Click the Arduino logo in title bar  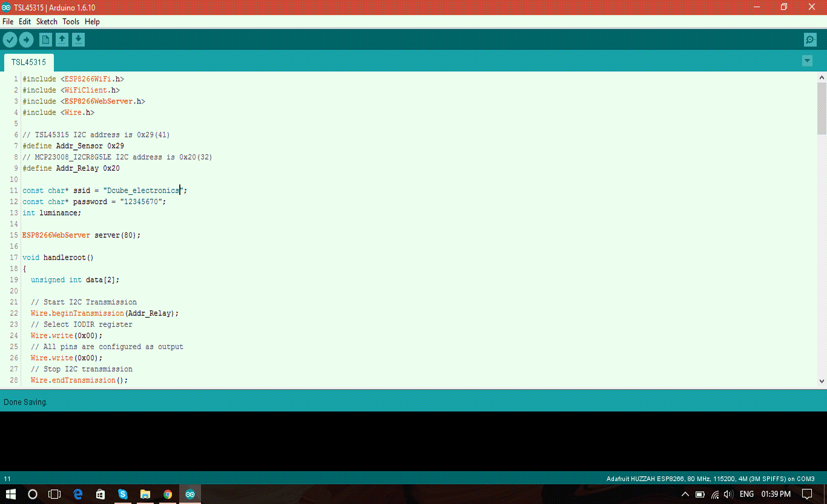pos(6,7)
